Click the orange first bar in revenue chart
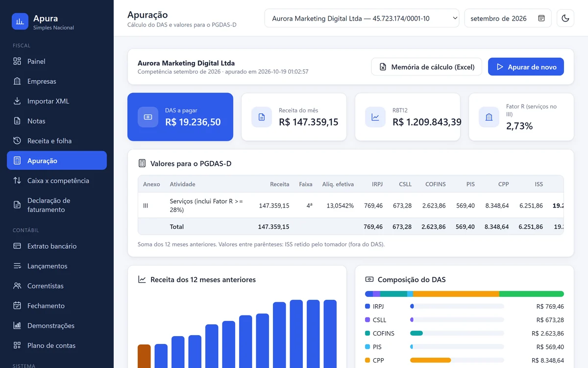 tap(144, 356)
